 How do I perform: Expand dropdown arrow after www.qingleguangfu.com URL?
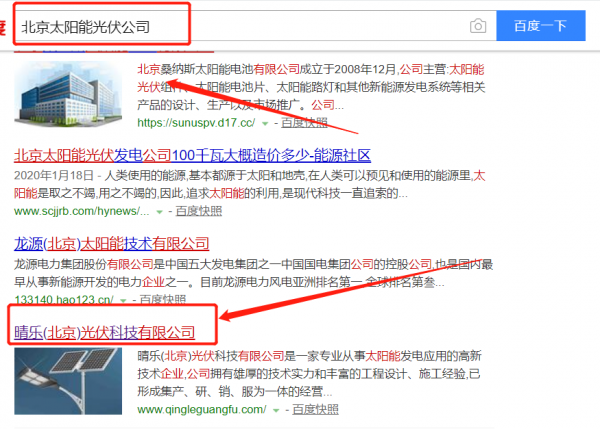pyautogui.click(x=276, y=410)
